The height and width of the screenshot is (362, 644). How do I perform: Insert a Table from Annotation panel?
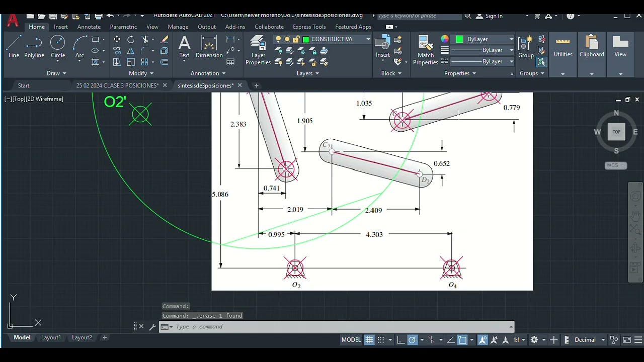[230, 62]
